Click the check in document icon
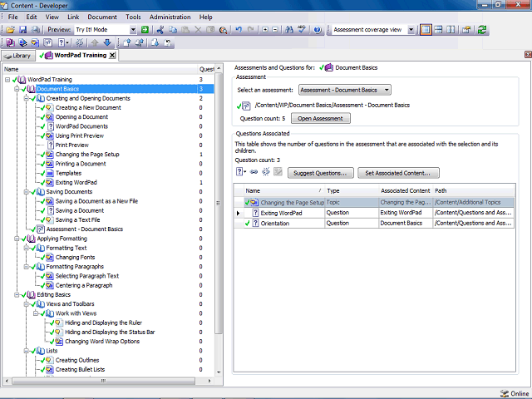Image resolution: width=532 pixels, height=399 pixels. click(x=127, y=42)
